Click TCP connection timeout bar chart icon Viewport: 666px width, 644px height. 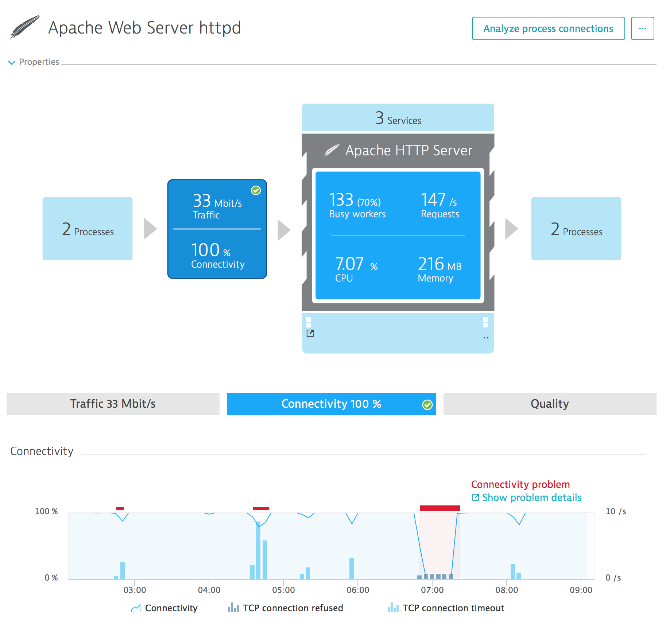393,608
